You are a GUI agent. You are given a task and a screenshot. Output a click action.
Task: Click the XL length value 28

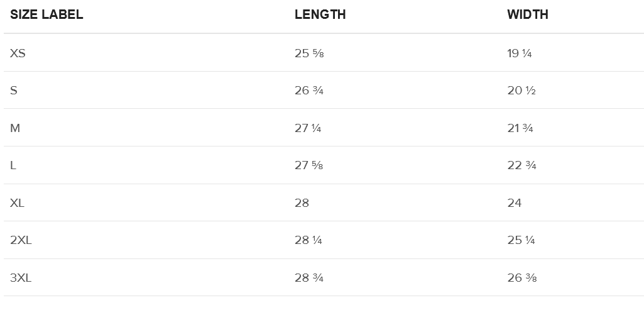(x=302, y=203)
